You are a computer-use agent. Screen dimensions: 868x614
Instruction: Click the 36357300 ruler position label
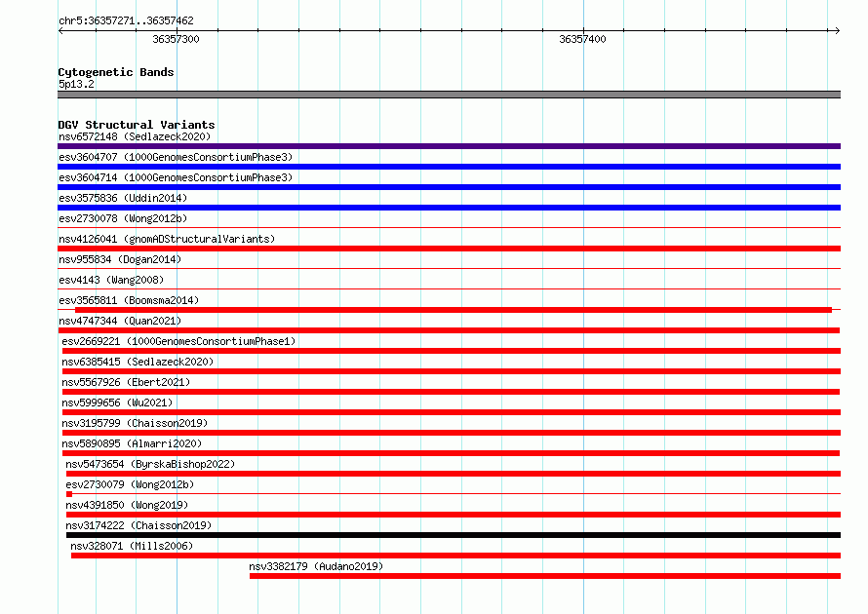(x=176, y=39)
